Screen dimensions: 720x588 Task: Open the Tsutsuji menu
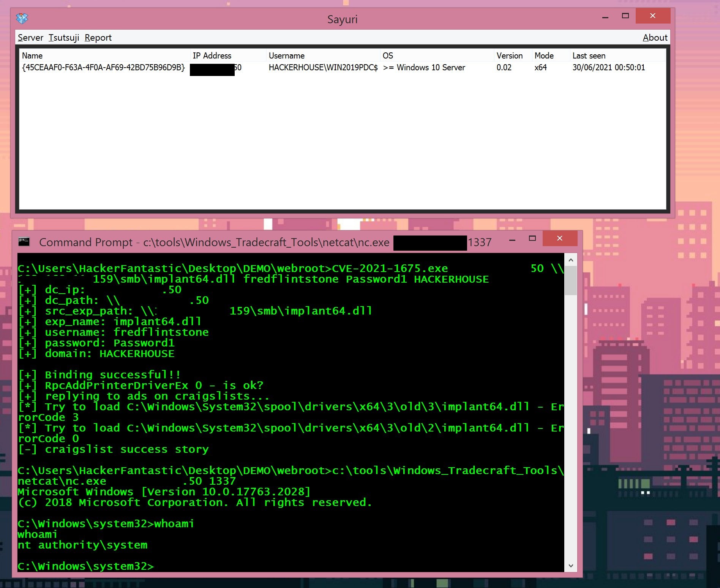64,38
